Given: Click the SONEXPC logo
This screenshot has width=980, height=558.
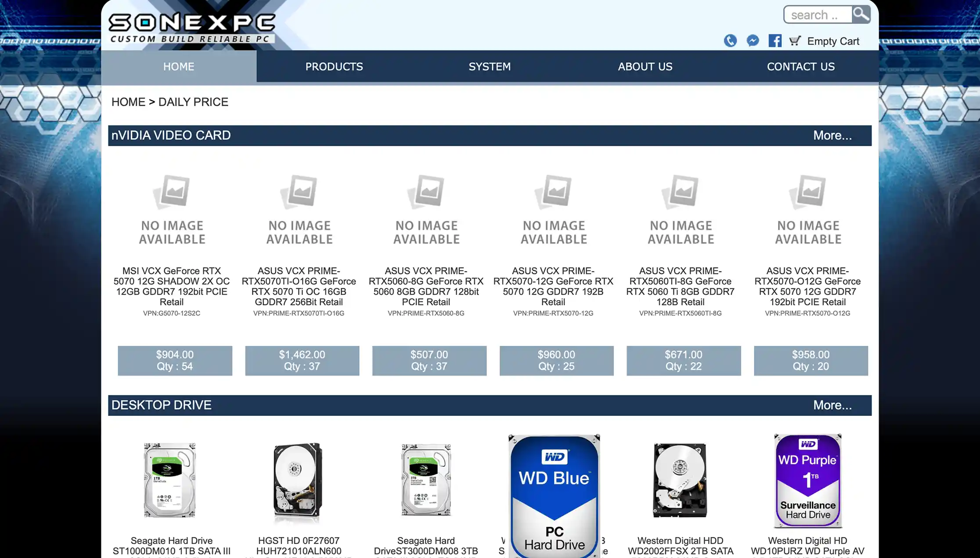Looking at the screenshot, I should click(192, 27).
